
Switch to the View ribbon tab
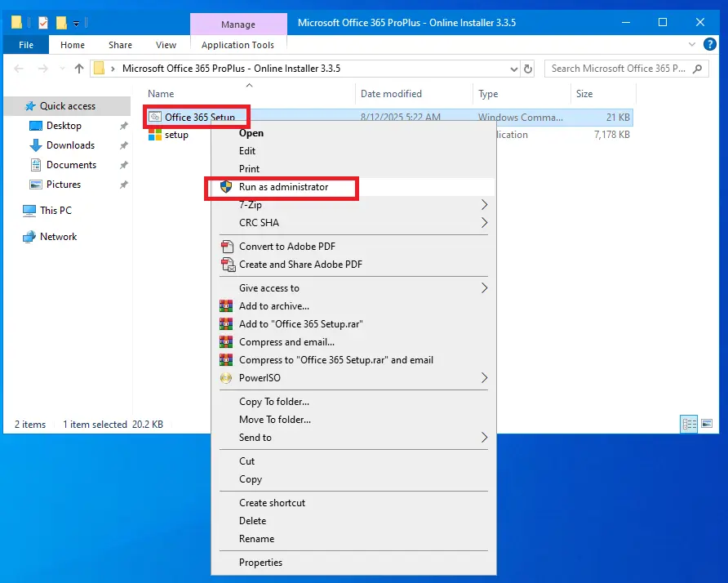point(166,45)
